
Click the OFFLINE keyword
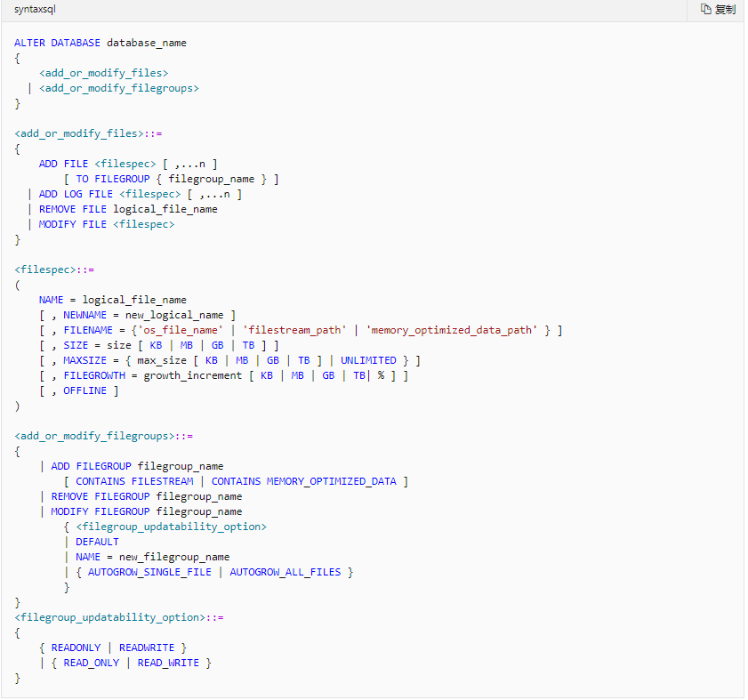tap(84, 390)
